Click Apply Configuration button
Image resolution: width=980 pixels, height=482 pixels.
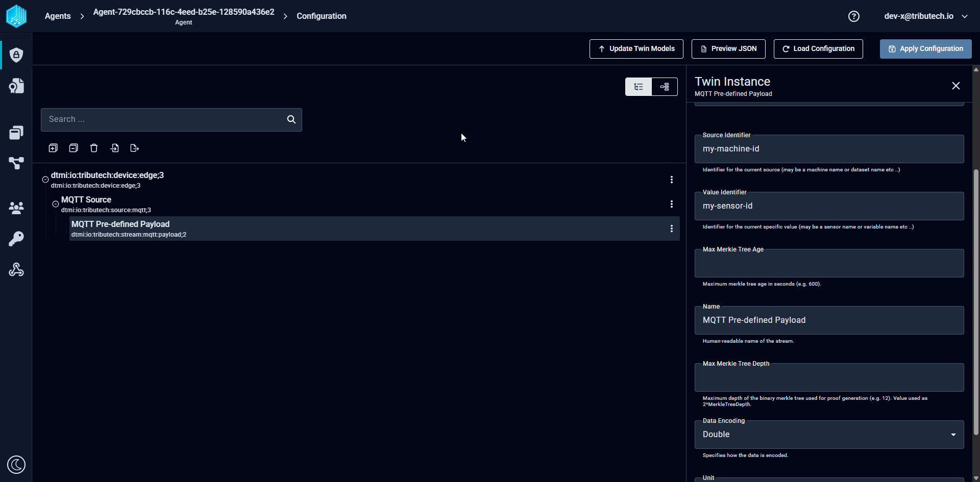click(x=926, y=49)
